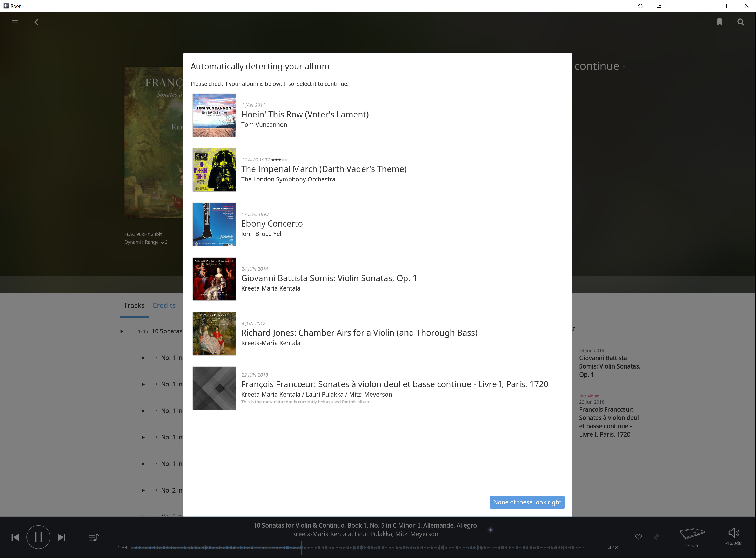The width and height of the screenshot is (756, 558).
Task: Click None of these look right
Action: pos(527,502)
